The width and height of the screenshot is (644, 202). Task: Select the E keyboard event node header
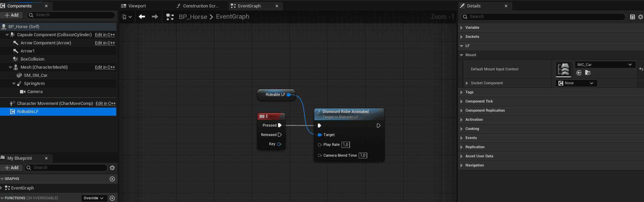[271, 116]
